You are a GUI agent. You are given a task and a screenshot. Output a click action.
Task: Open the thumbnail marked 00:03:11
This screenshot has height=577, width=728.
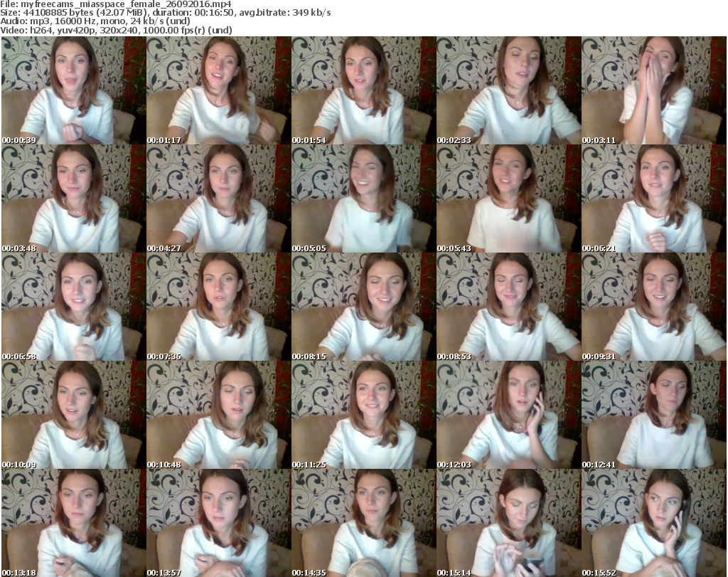[x=653, y=90]
